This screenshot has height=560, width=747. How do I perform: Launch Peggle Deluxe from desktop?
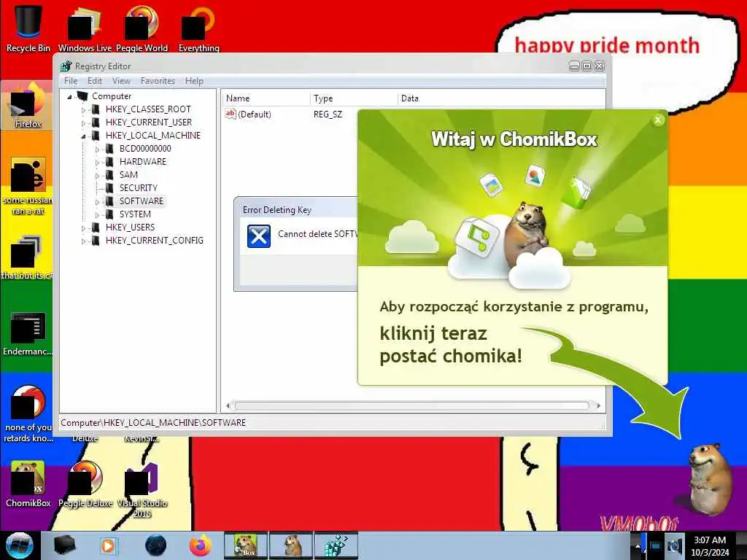[x=85, y=484]
